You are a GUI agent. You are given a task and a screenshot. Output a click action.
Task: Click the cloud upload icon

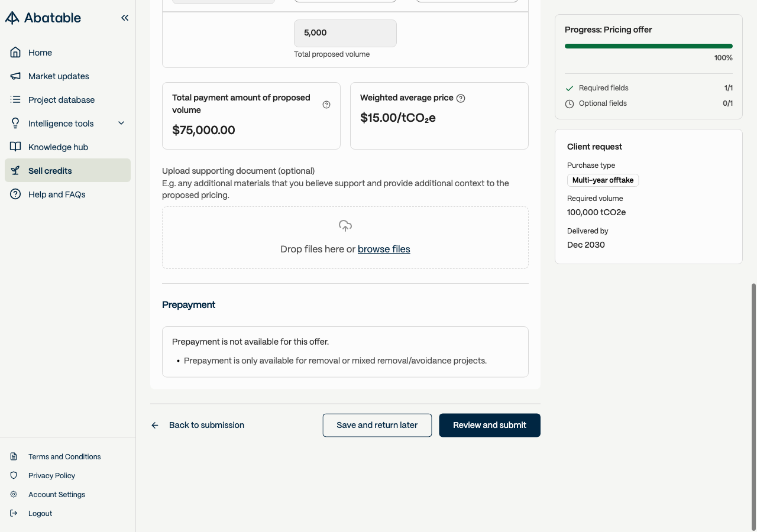345,226
